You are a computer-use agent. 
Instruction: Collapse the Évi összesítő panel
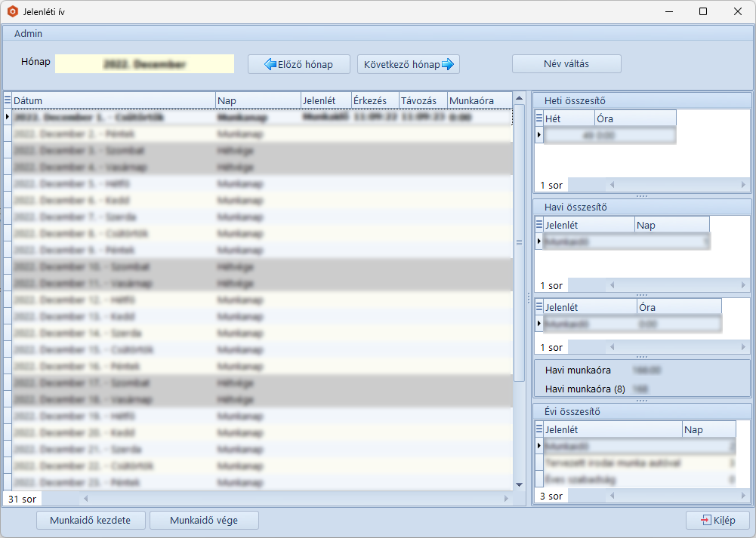coord(642,412)
